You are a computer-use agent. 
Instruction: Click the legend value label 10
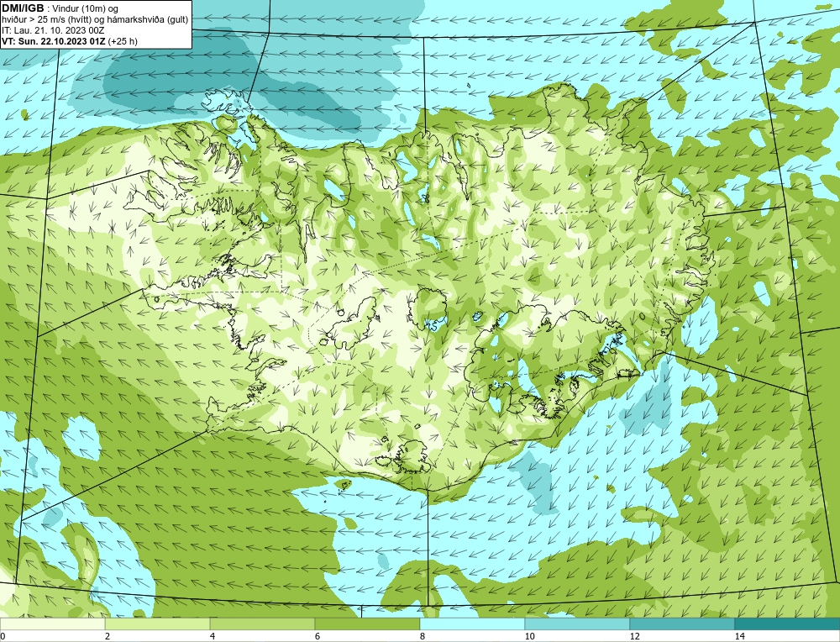click(530, 636)
